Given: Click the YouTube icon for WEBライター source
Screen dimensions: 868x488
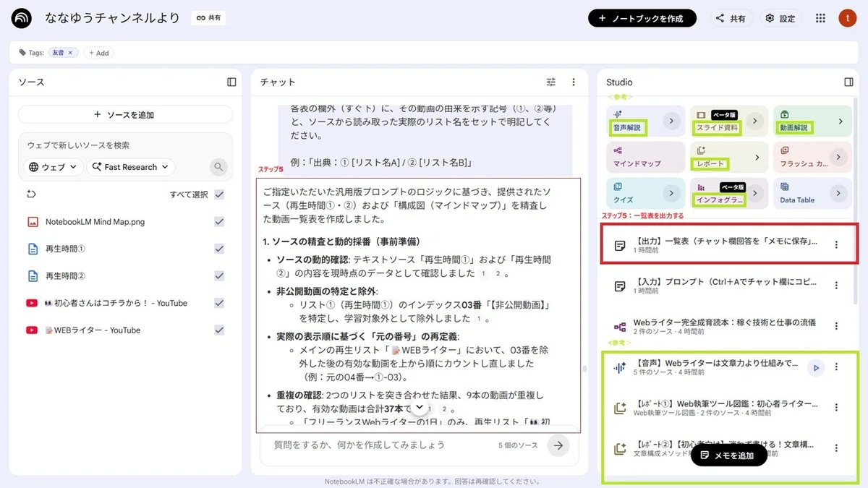Looking at the screenshot, I should tap(32, 330).
